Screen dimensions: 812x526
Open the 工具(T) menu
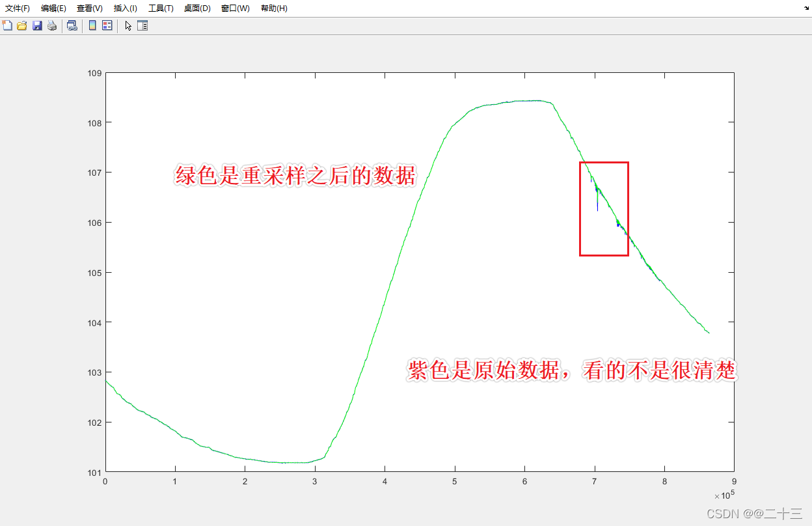pos(159,8)
